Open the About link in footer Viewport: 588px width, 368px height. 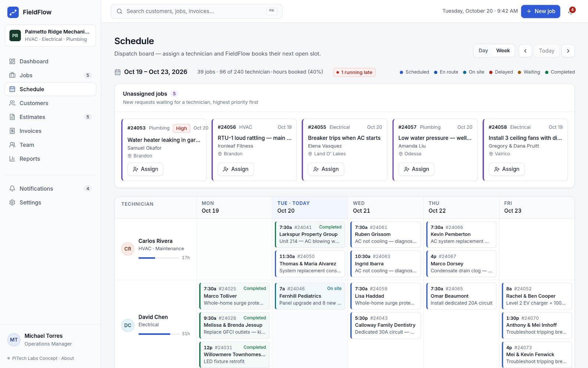coord(68,358)
